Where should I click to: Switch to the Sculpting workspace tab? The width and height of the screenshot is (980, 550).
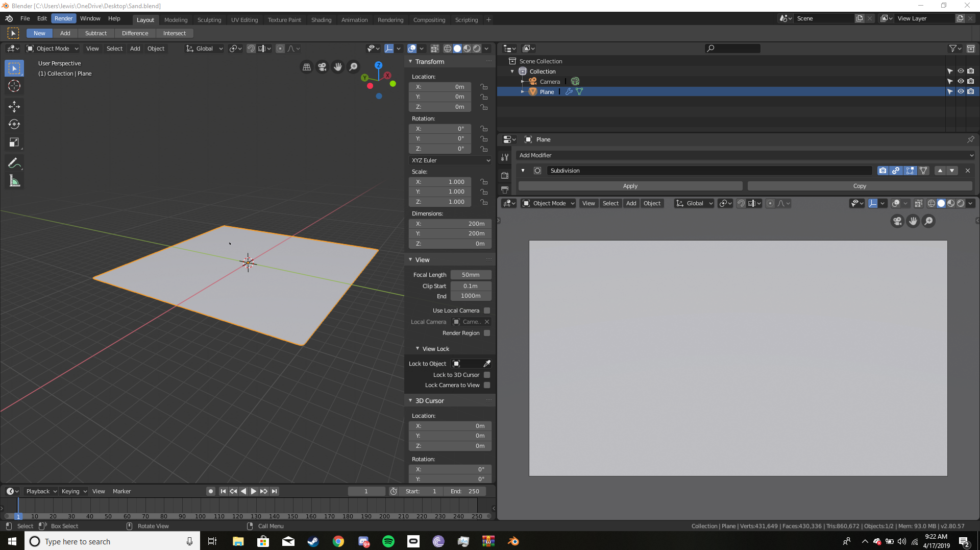209,20
